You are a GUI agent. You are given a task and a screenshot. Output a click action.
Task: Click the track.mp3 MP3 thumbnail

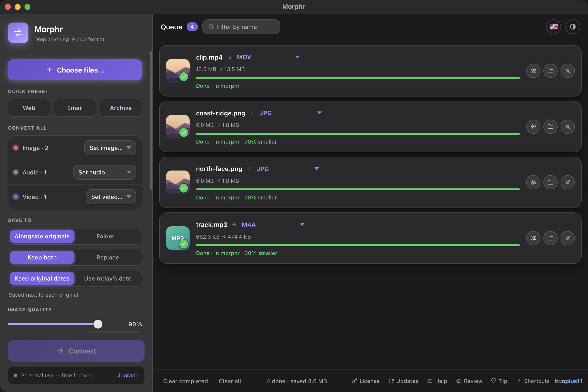178,238
